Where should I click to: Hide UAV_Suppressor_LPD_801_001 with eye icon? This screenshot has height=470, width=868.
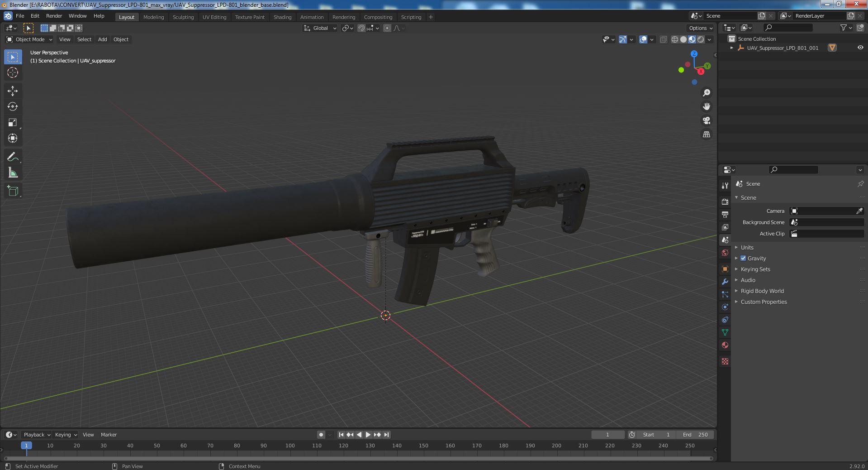pyautogui.click(x=860, y=48)
